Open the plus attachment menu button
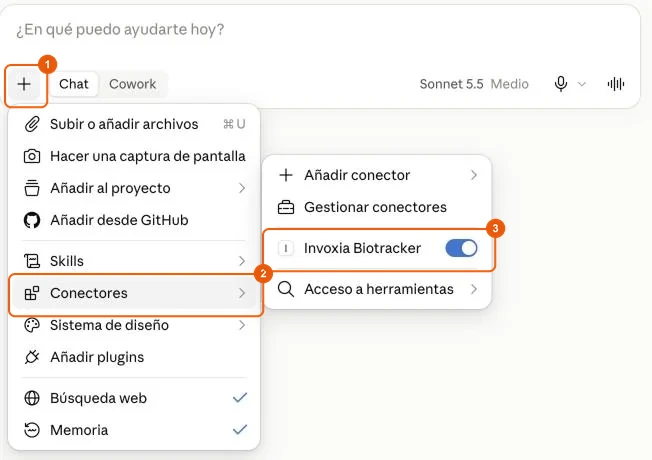The height and width of the screenshot is (460, 652). coord(24,84)
